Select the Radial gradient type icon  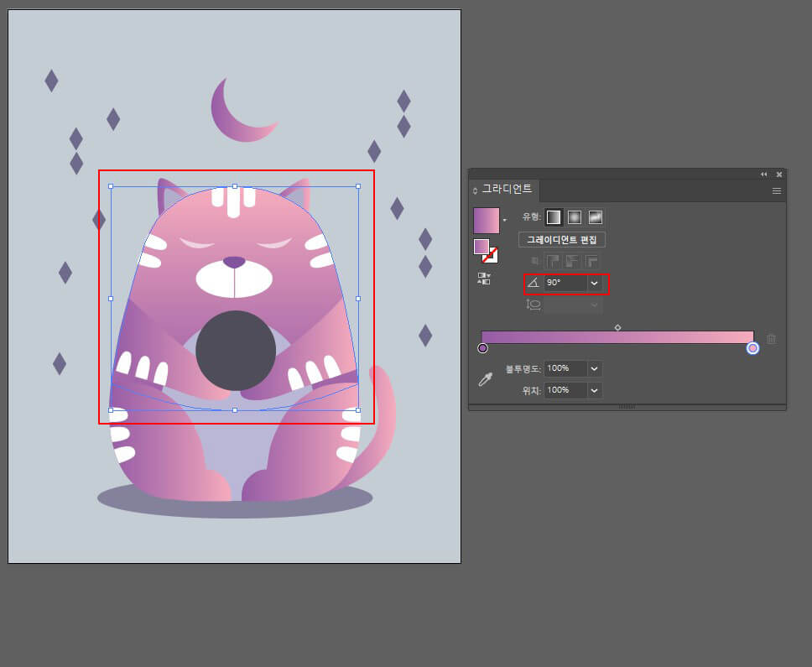tap(575, 217)
